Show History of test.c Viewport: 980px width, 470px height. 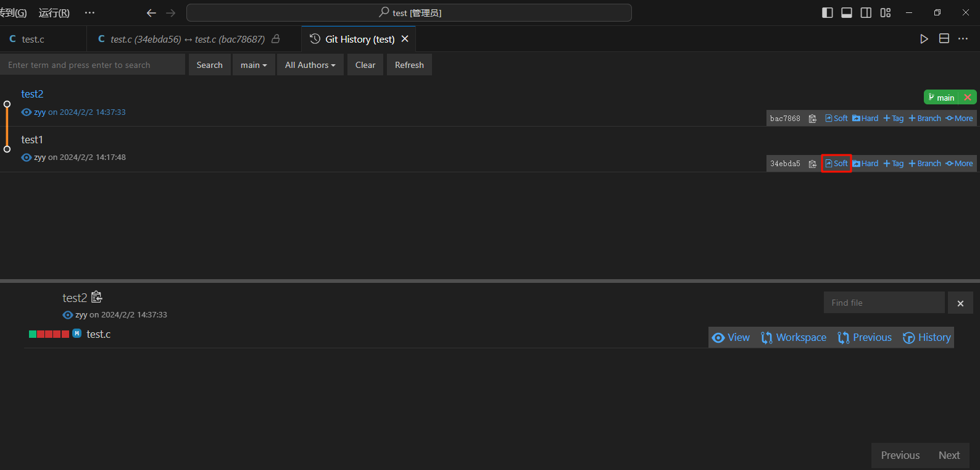point(926,337)
